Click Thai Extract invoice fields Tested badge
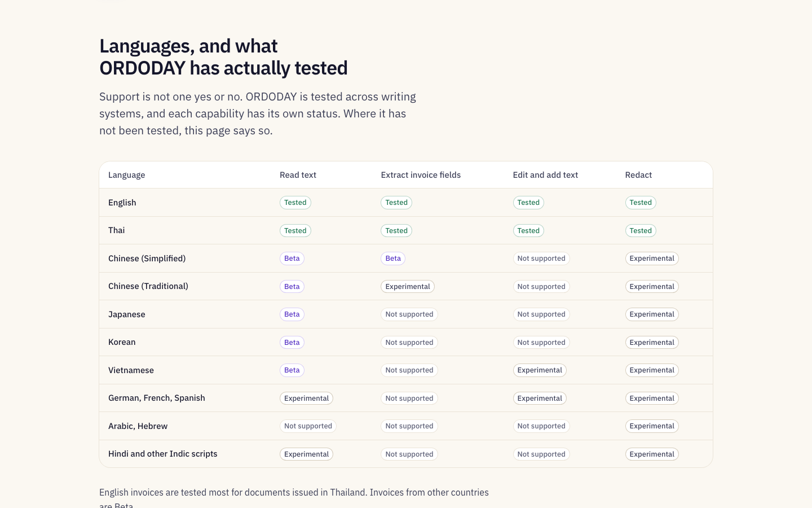Viewport: 812px width, 508px height. pyautogui.click(x=396, y=230)
